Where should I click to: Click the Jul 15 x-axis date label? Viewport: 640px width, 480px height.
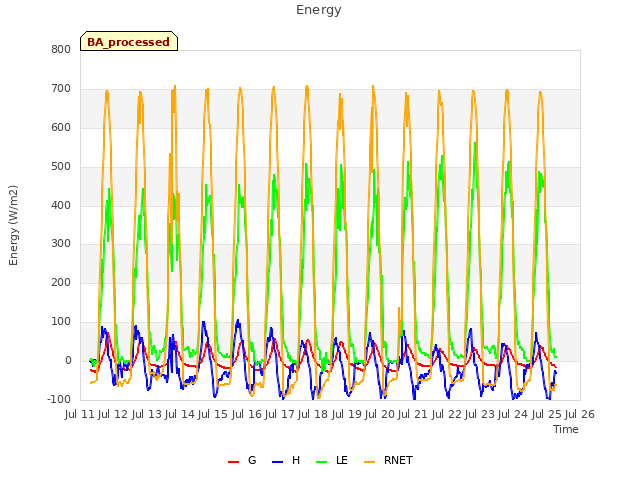213,414
